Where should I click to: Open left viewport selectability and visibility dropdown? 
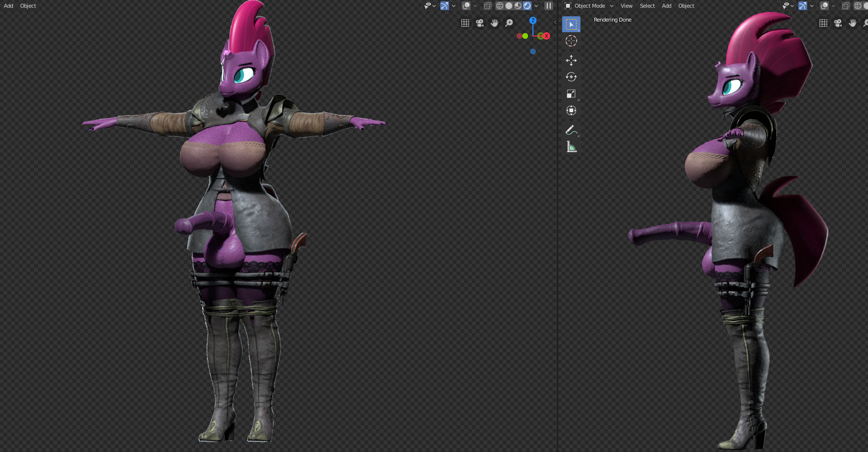(430, 6)
